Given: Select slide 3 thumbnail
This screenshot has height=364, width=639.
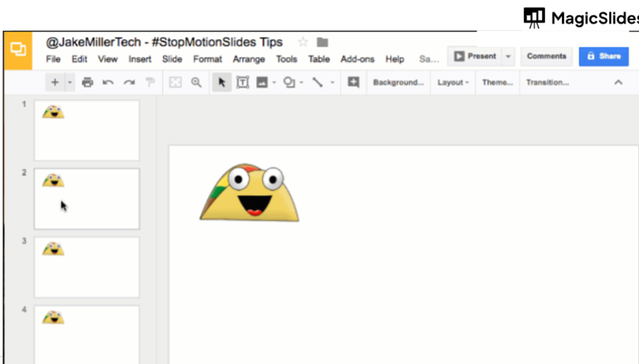Looking at the screenshot, I should click(87, 267).
